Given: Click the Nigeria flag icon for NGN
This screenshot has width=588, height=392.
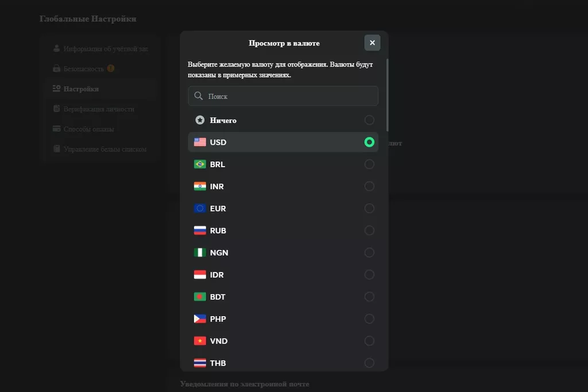Looking at the screenshot, I should point(200,253).
